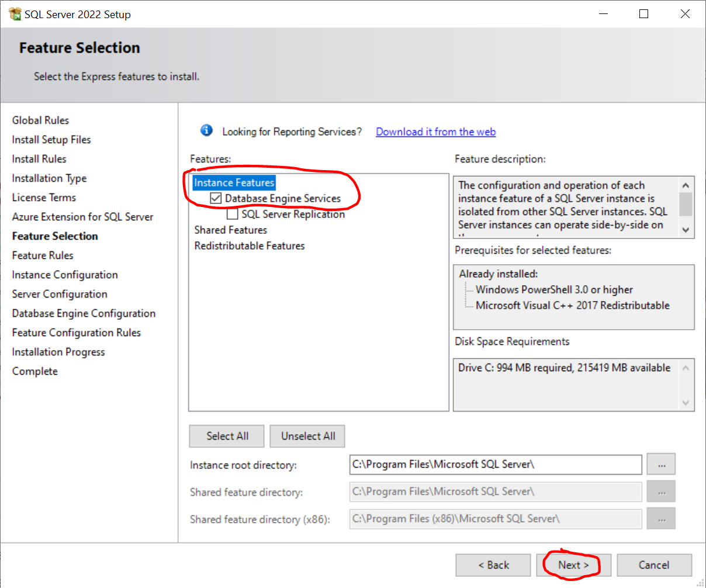This screenshot has width=706, height=588.
Task: Minimize the SQL Server 2022 Setup window
Action: pyautogui.click(x=602, y=14)
